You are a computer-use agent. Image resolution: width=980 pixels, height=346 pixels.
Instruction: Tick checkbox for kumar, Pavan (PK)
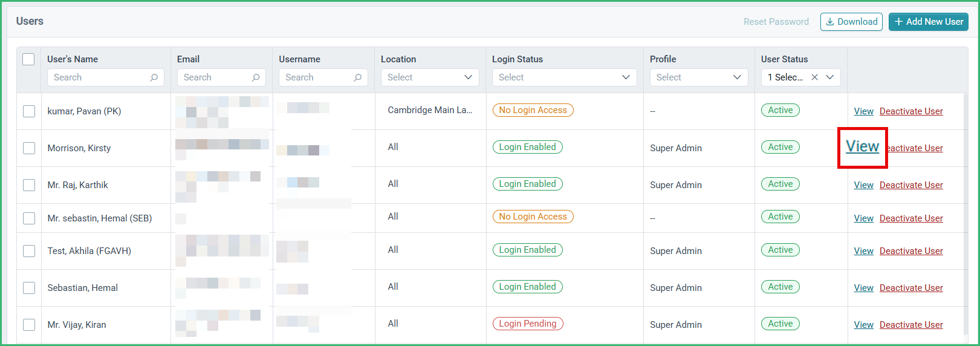pos(29,111)
